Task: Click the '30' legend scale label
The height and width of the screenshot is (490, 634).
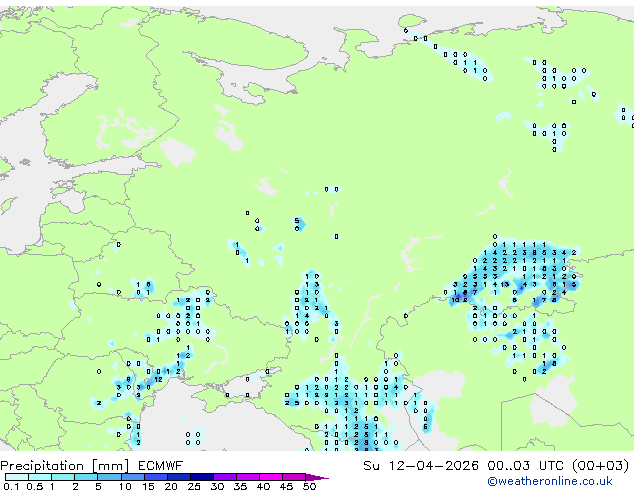Action: click(x=217, y=486)
